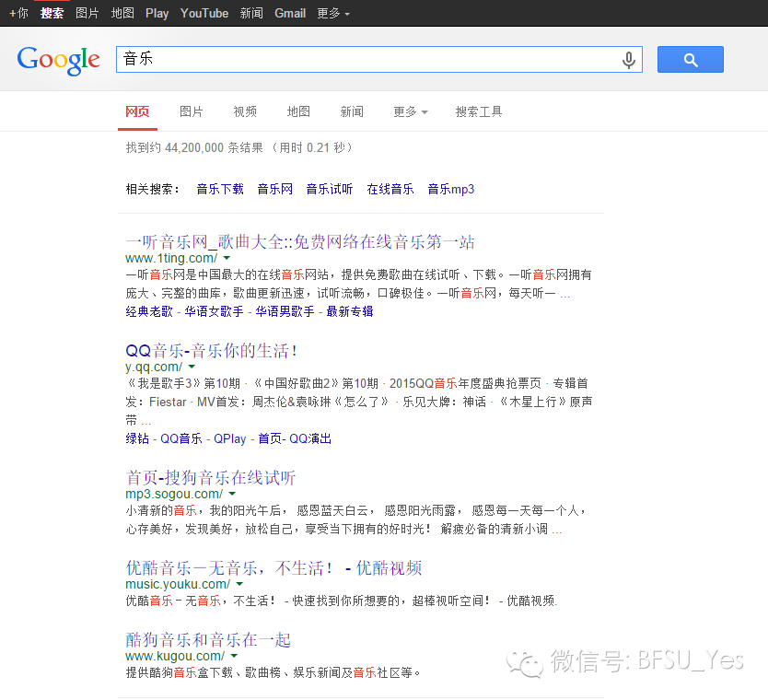Click the www.1ting.com URL text
The image size is (768, 700).
point(171,258)
